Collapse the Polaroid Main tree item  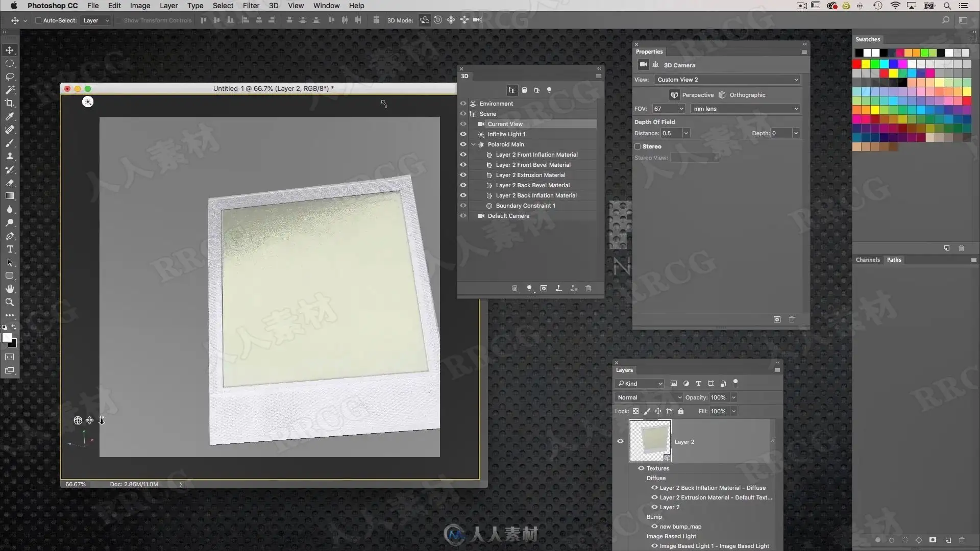(473, 144)
